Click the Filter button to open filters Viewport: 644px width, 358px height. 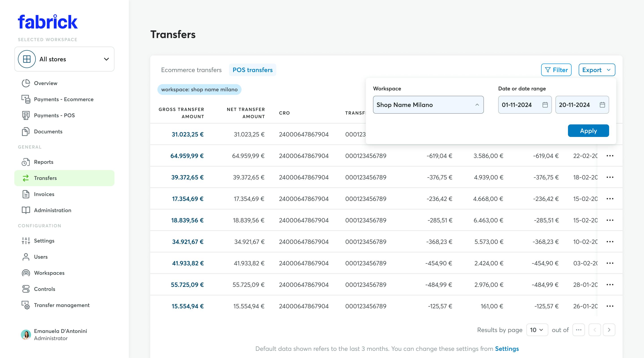[556, 70]
